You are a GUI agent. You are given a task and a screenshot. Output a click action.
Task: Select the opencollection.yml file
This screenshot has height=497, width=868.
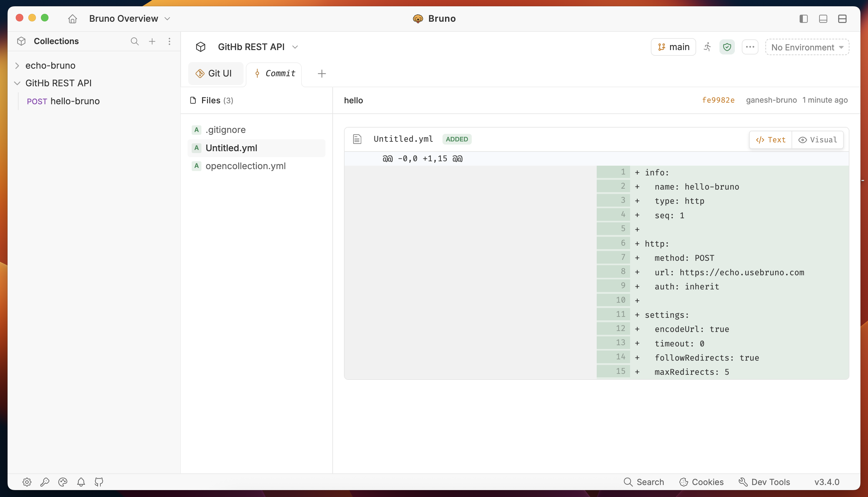point(256,166)
